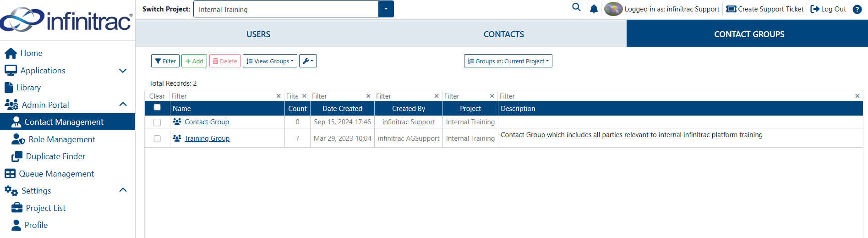This screenshot has width=868, height=238.
Task: Click the Name column filter field
Action: coord(223,96)
